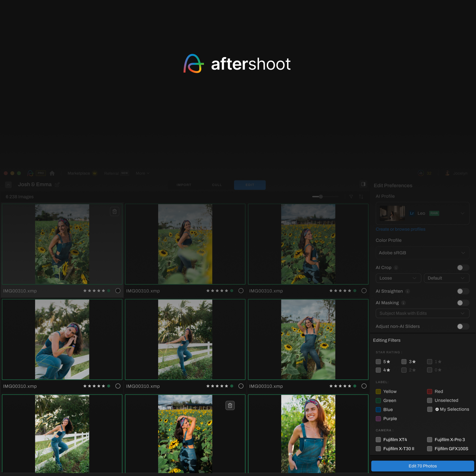This screenshot has height=476, width=476.
Task: Click the Edit 70 Photos button
Action: [422, 466]
